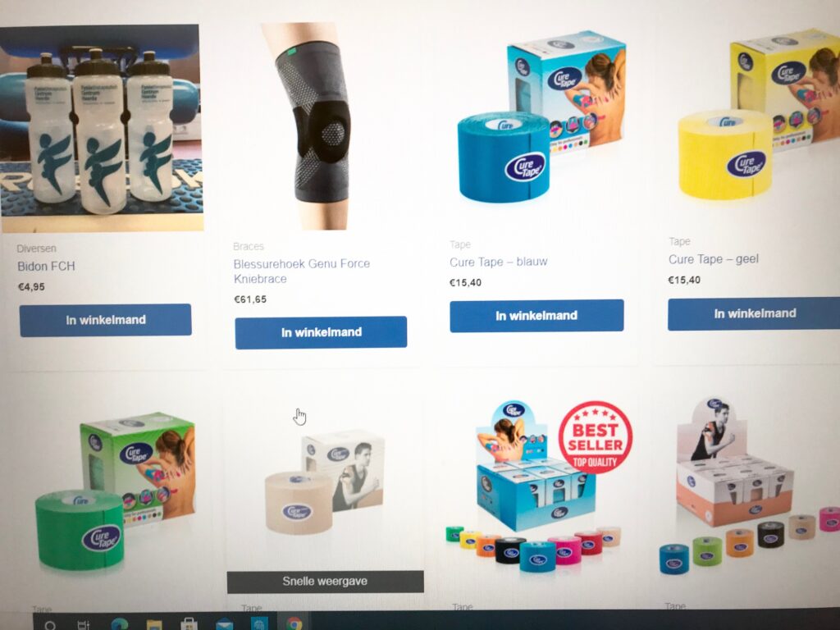Viewport: 840px width, 630px height.
Task: Open the Cure Tape – geel link
Action: [x=713, y=259]
